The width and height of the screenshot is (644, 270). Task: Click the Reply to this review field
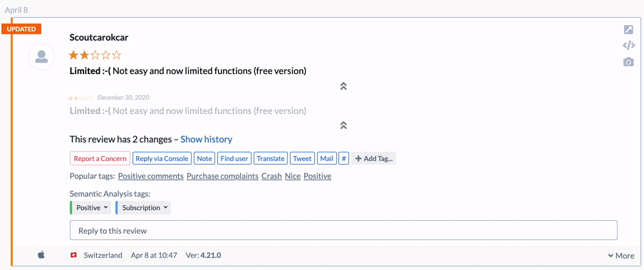point(344,231)
